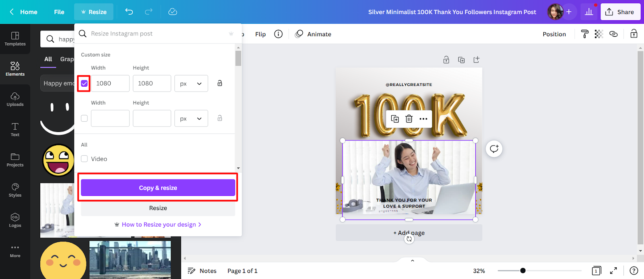Open the Uploads sidebar panel
The width and height of the screenshot is (644, 279).
click(15, 99)
